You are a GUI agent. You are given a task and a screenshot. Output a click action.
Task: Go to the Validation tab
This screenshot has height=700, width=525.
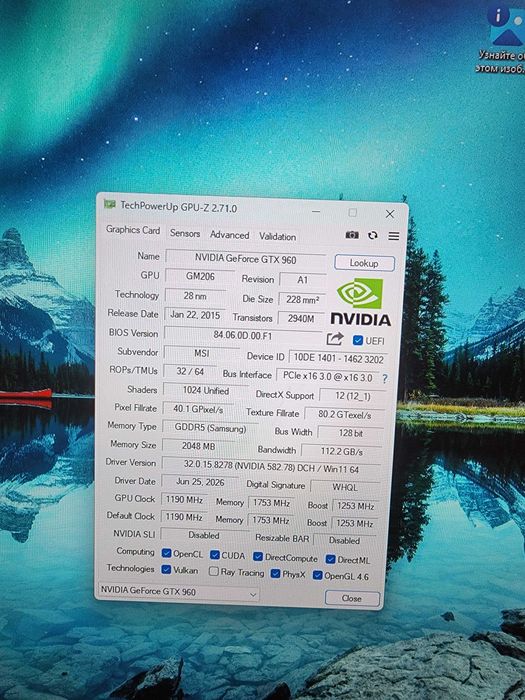(x=277, y=237)
